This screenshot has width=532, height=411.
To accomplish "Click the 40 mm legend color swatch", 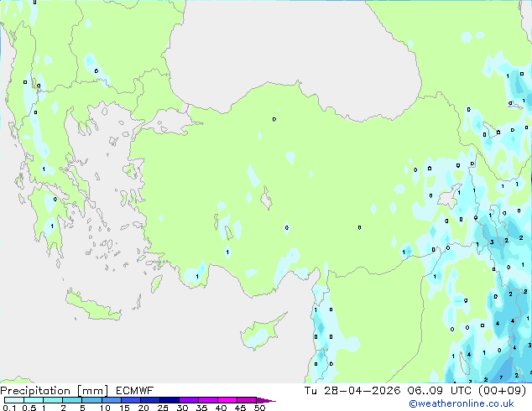I will pos(227,400).
